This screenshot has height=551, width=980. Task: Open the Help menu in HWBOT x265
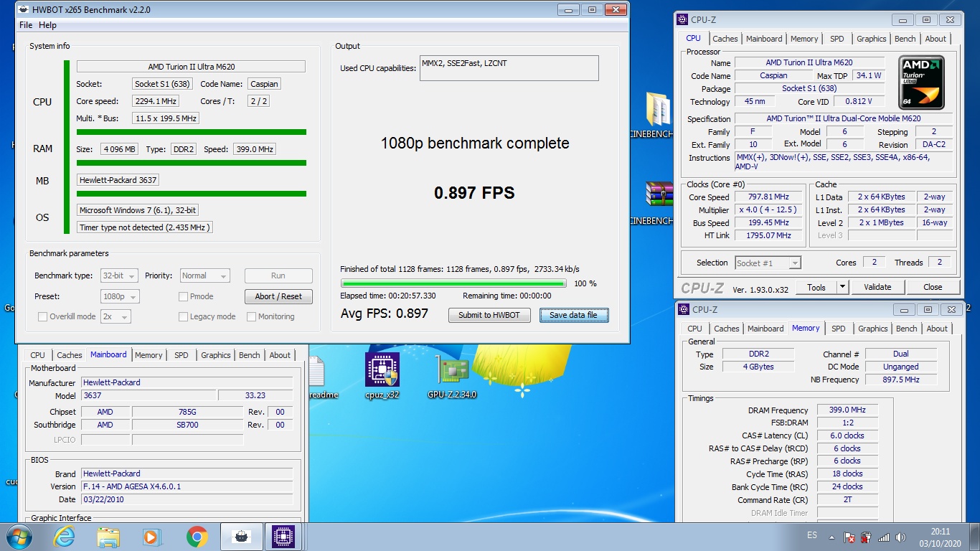coord(47,25)
